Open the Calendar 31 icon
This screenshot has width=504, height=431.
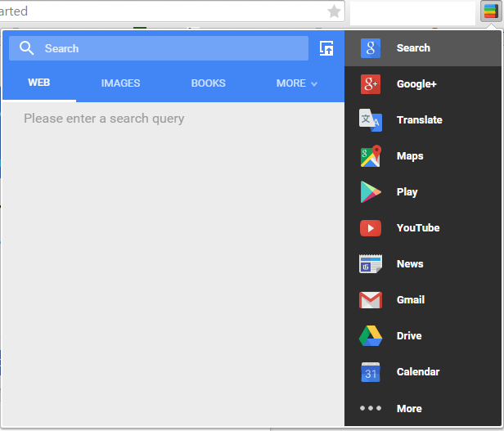pos(371,372)
